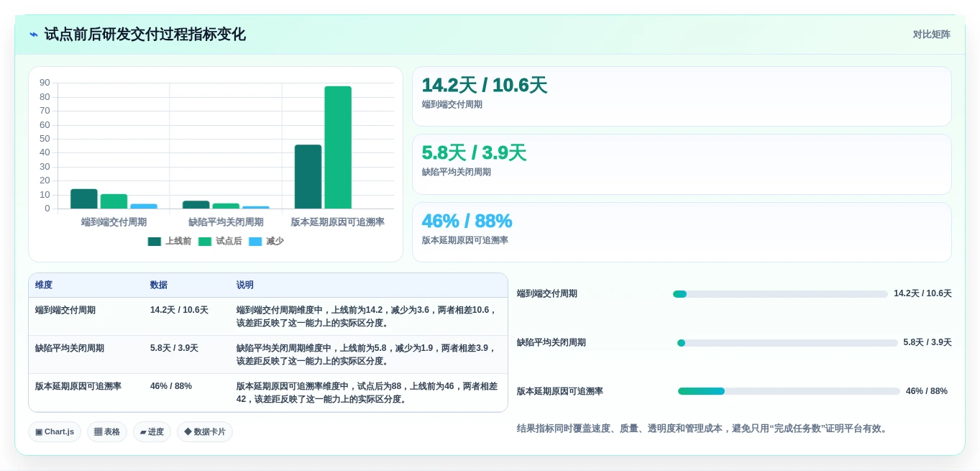Click the 数据 column header
The width and height of the screenshot is (980, 471).
159,285
